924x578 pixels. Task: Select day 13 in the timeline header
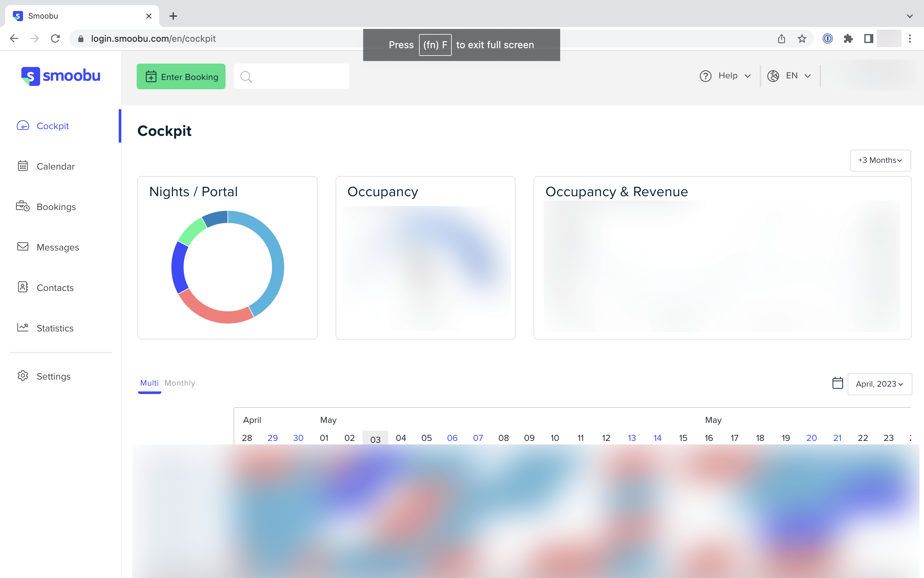tap(632, 438)
